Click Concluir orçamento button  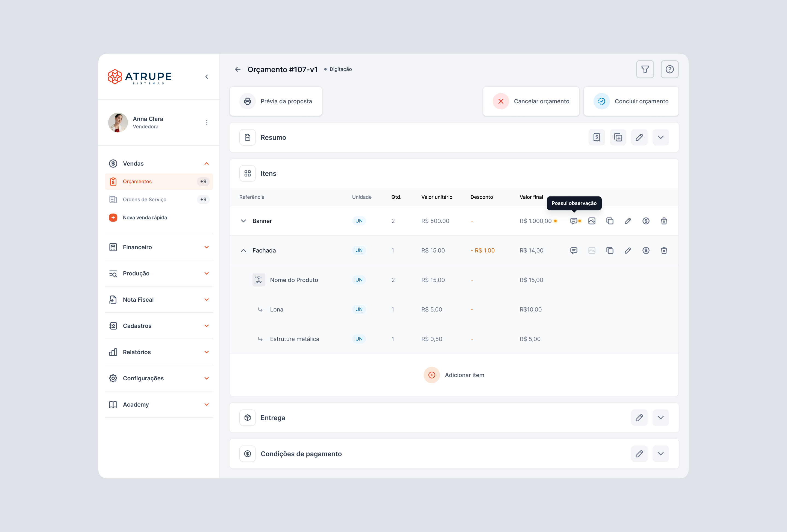click(631, 101)
